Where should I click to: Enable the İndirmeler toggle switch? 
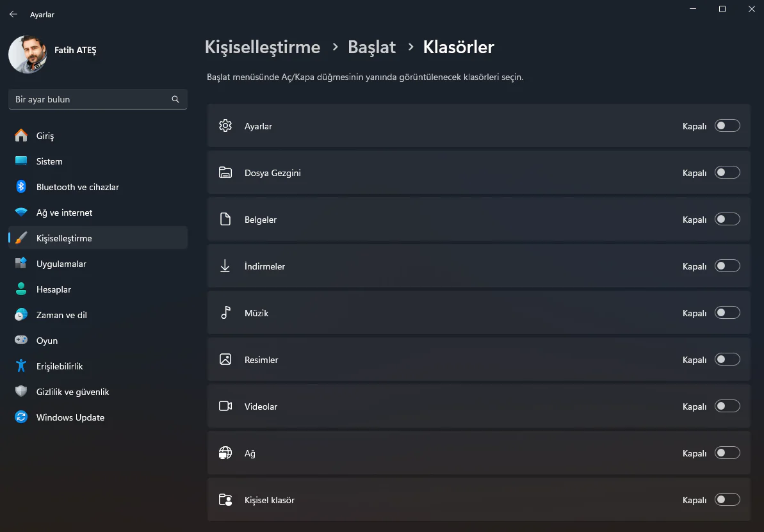pyautogui.click(x=727, y=266)
